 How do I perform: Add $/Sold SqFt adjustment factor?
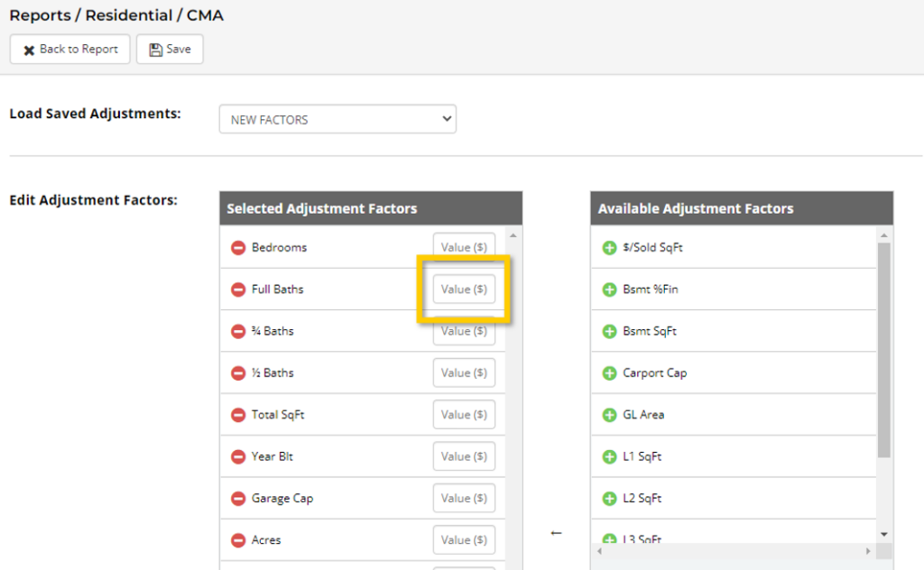click(x=609, y=247)
